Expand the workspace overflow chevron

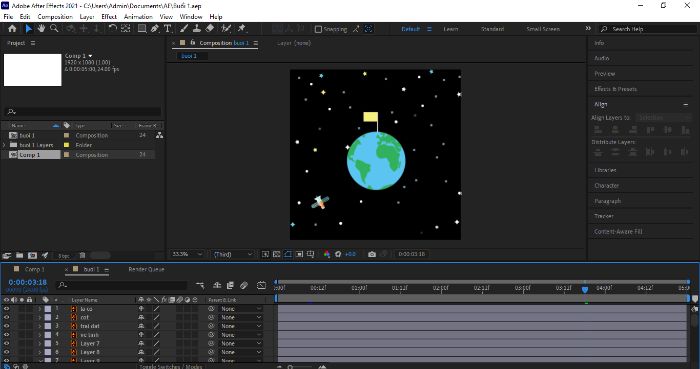pos(588,29)
